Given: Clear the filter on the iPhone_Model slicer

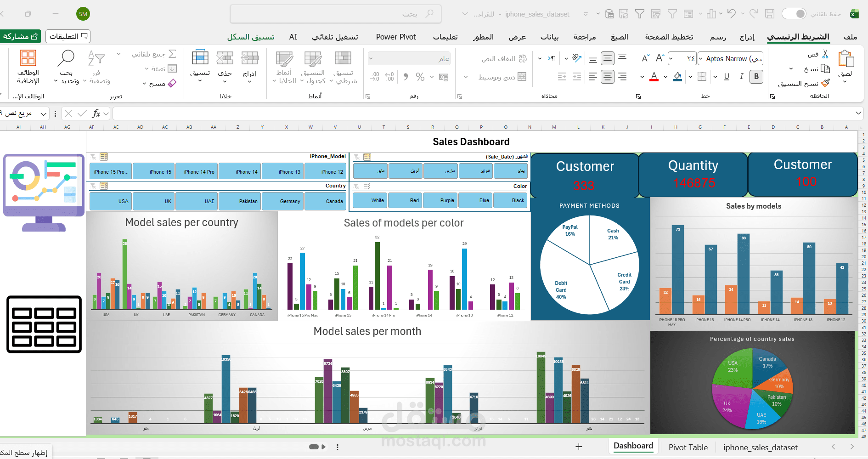Looking at the screenshot, I should point(93,157).
